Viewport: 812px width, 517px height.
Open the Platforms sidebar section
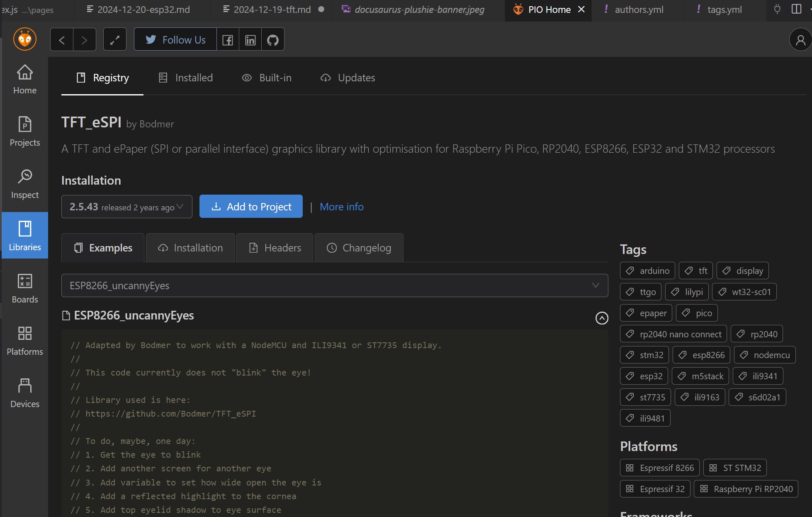(x=25, y=341)
